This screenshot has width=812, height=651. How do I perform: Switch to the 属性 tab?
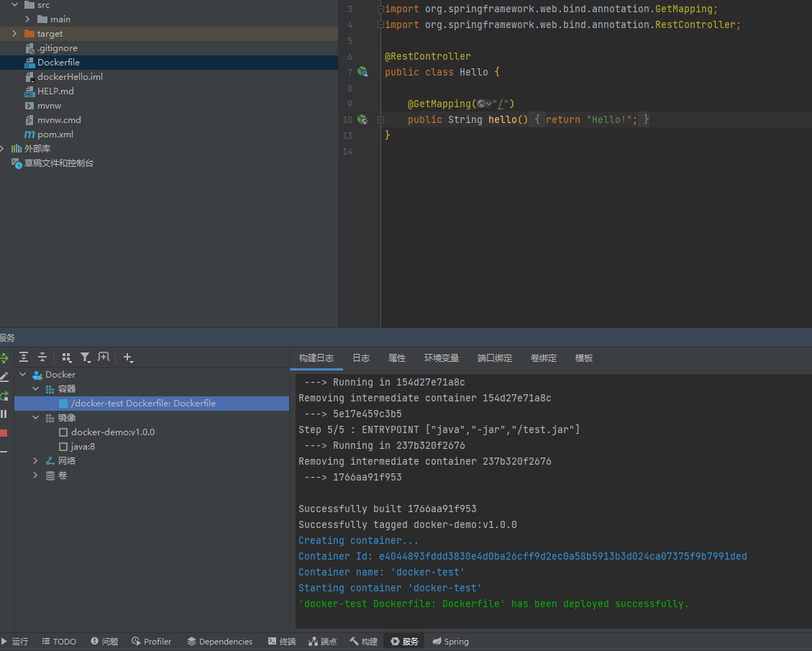(397, 358)
